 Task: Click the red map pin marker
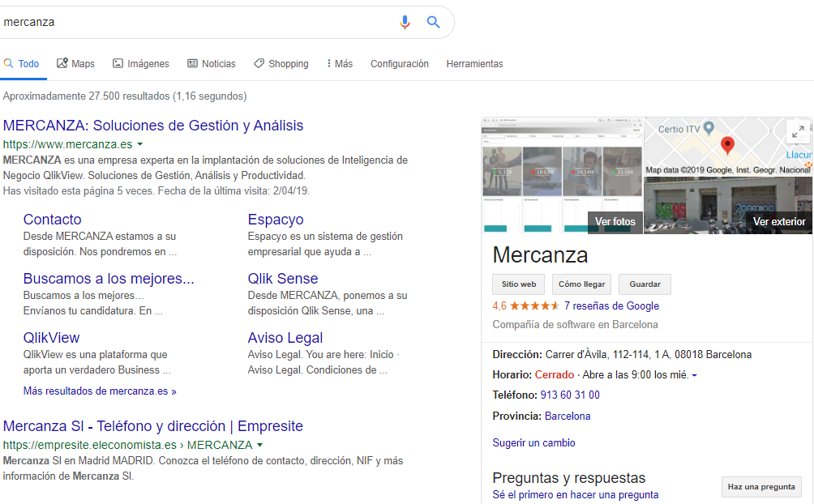pos(728,146)
